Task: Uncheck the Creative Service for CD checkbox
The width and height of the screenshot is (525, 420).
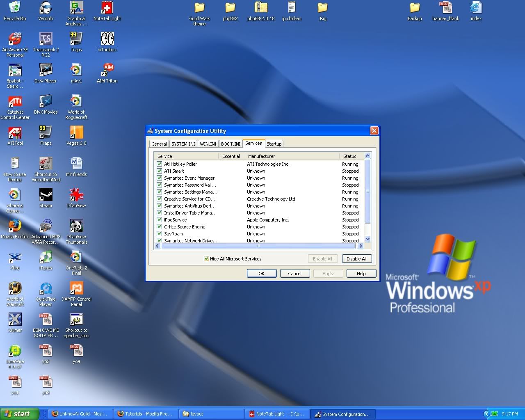Action: [159, 199]
